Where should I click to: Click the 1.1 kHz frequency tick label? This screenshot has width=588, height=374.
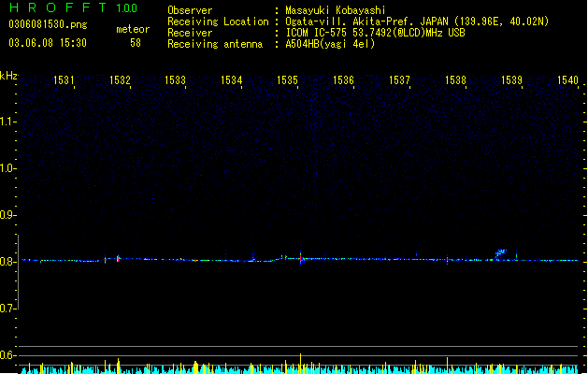[7, 122]
